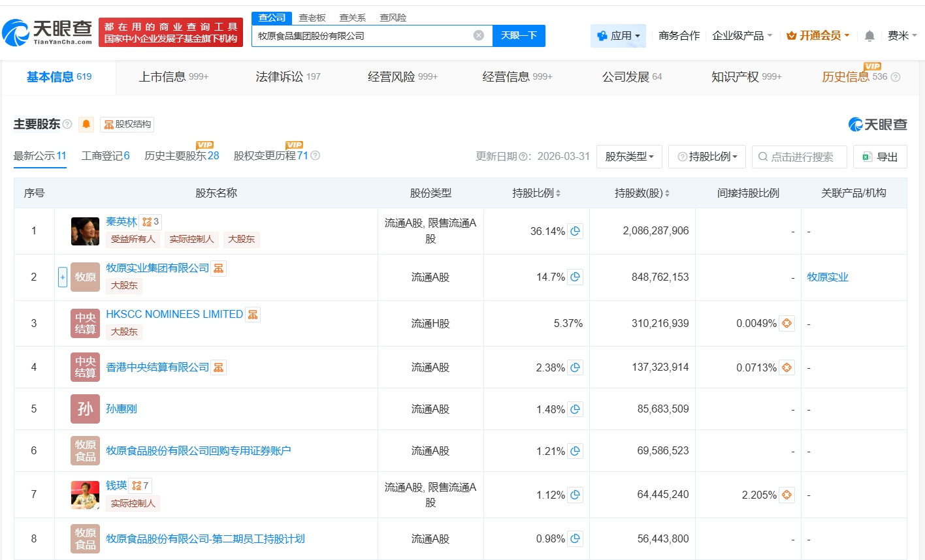Open the 应用 dropdown
Screen dimensions: 925x560
tap(618, 36)
